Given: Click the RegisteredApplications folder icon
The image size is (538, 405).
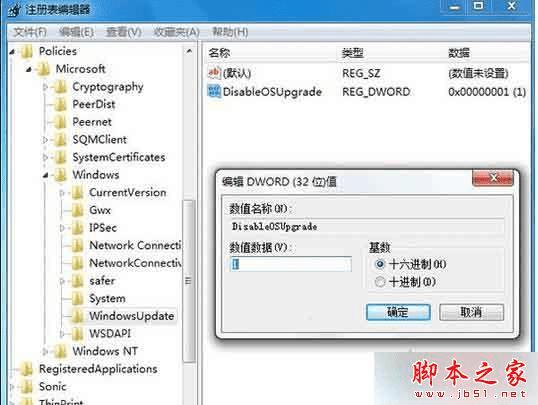Looking at the screenshot, I should click(x=27, y=369).
